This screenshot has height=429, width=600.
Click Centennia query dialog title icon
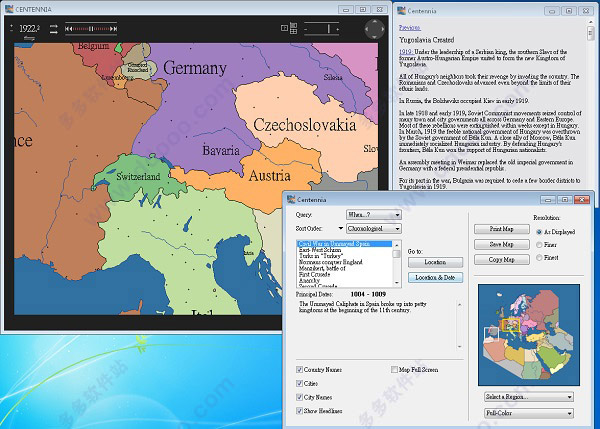tap(291, 199)
